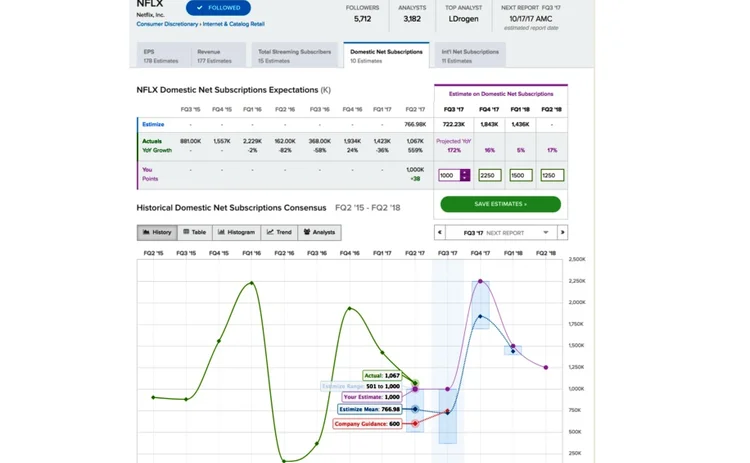
Task: Switch to the Revenue estimates tab
Action: 218,55
